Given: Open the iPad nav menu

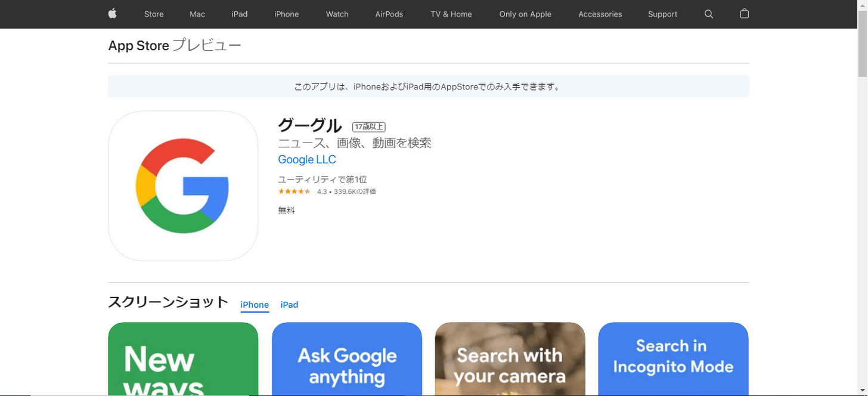Looking at the screenshot, I should (240, 14).
